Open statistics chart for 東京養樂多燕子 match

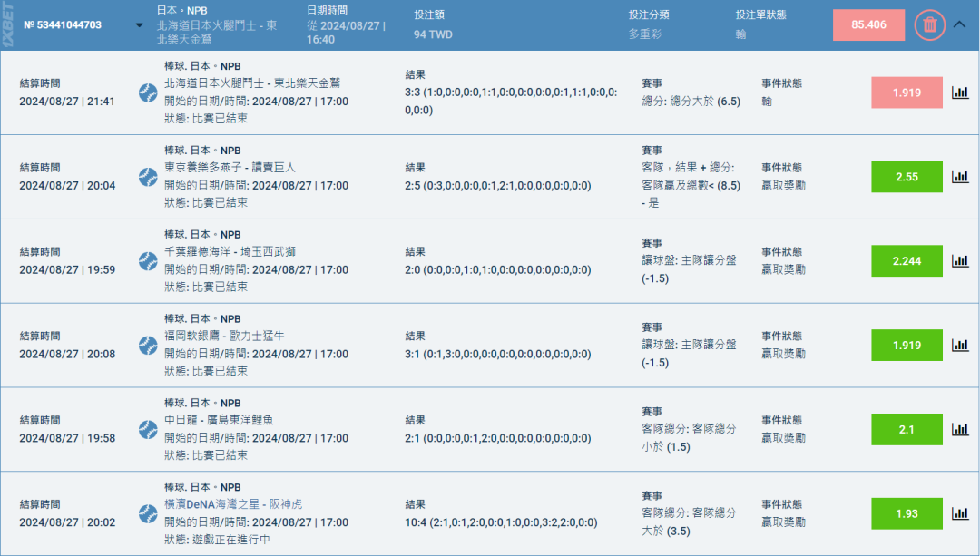coord(960,177)
